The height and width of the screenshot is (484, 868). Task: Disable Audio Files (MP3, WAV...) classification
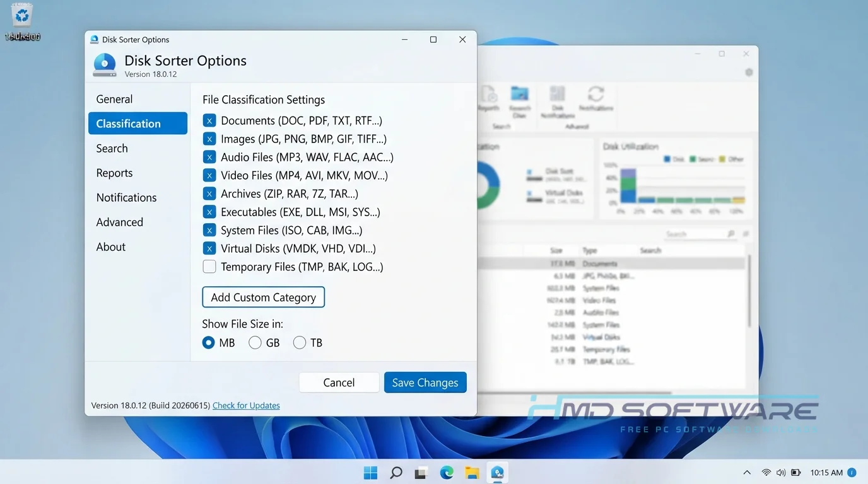click(209, 157)
